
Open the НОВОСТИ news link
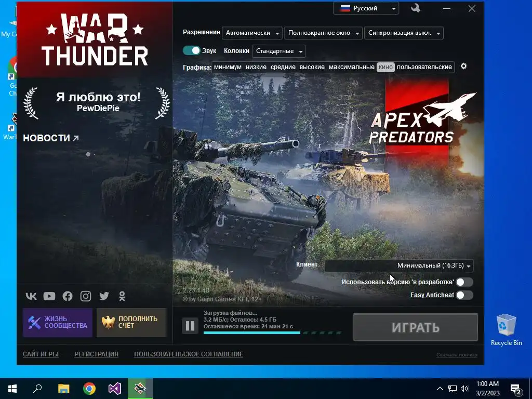[51, 138]
